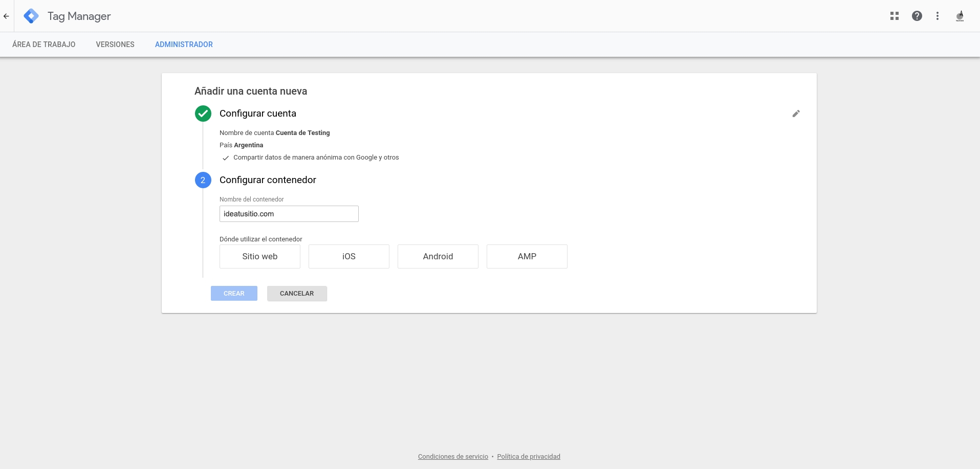This screenshot has width=980, height=469.
Task: Click the back arrow icon
Action: [6, 16]
